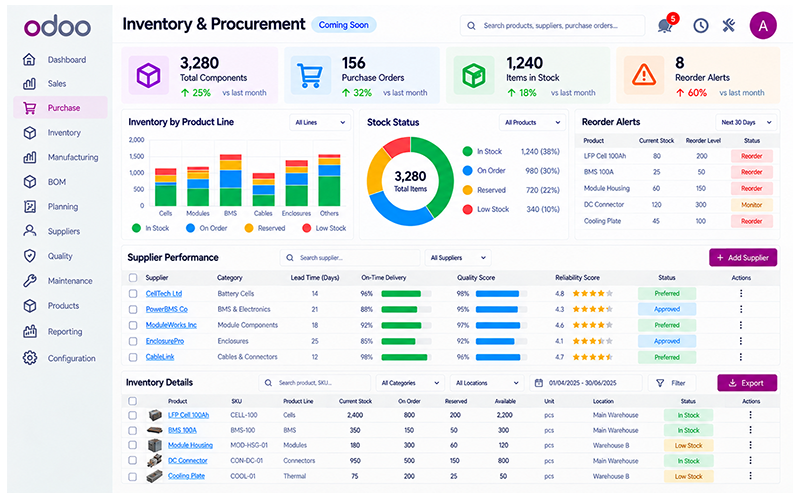Click the Configuration gear icon in sidebar
This screenshot has width=800, height=498.
30,358
